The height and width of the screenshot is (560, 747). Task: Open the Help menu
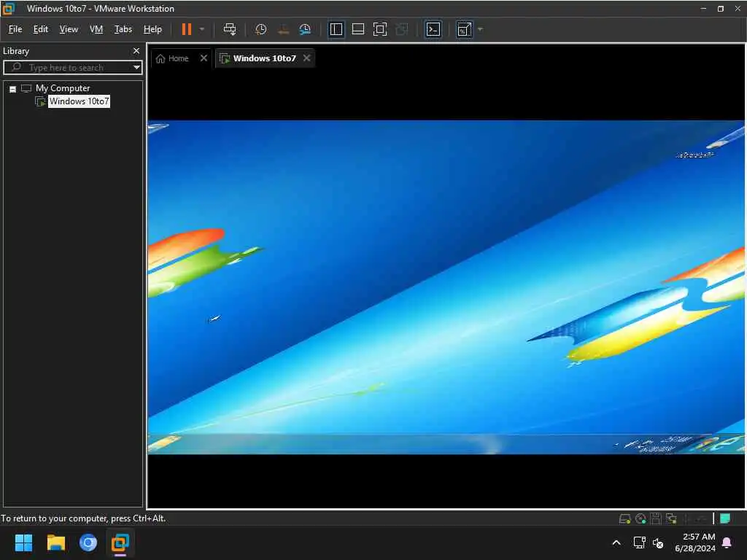(152, 29)
